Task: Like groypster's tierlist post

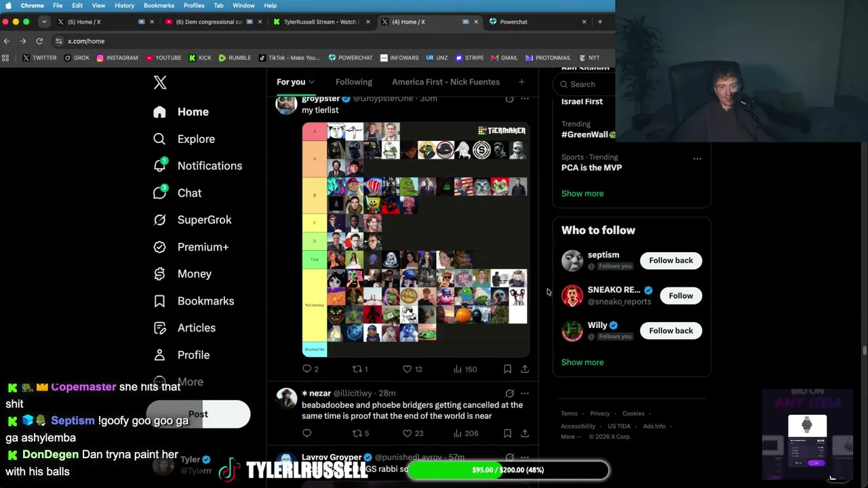Action: tap(408, 369)
